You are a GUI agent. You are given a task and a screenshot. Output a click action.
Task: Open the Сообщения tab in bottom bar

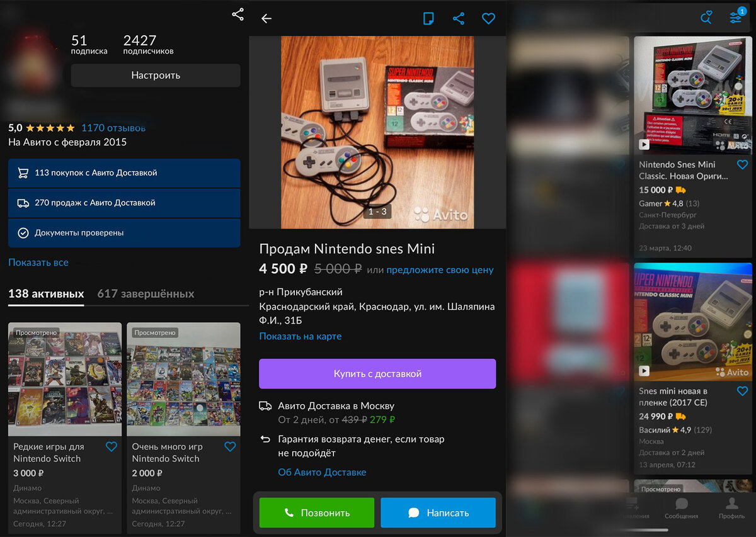[681, 508]
